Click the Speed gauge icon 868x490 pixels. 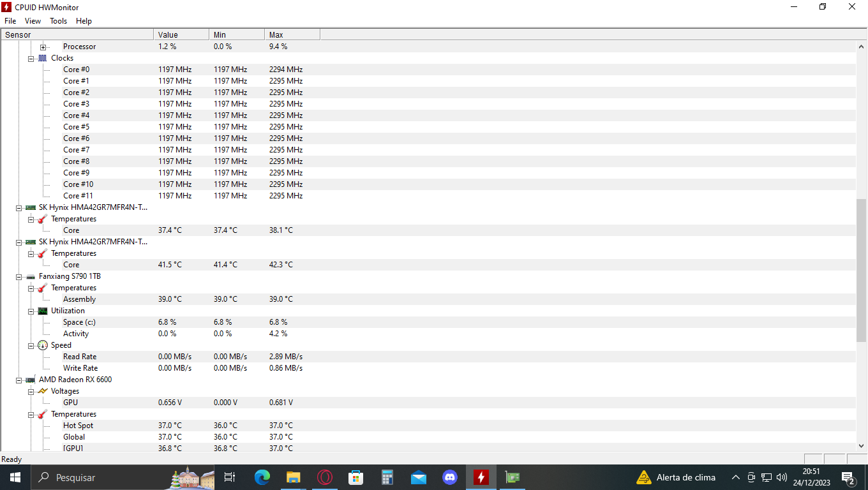tap(43, 345)
